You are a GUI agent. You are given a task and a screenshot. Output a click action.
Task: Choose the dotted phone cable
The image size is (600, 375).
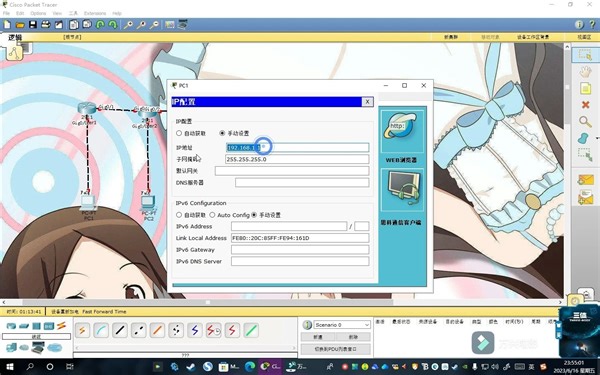point(176,330)
